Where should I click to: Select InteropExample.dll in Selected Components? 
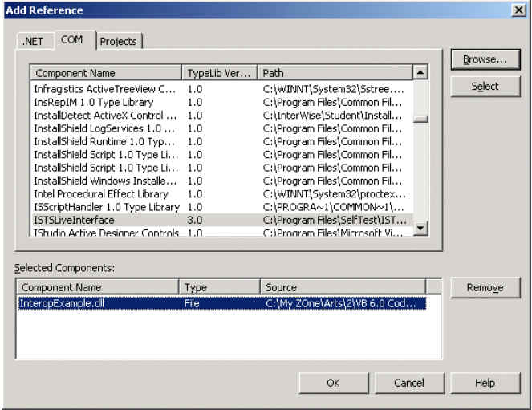pos(222,303)
